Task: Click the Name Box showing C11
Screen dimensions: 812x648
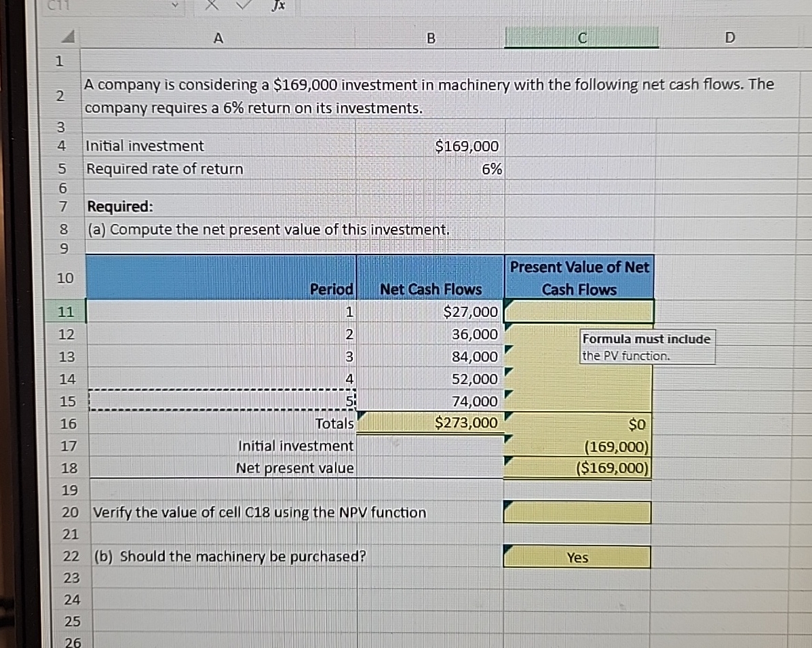Action: tap(102, 6)
